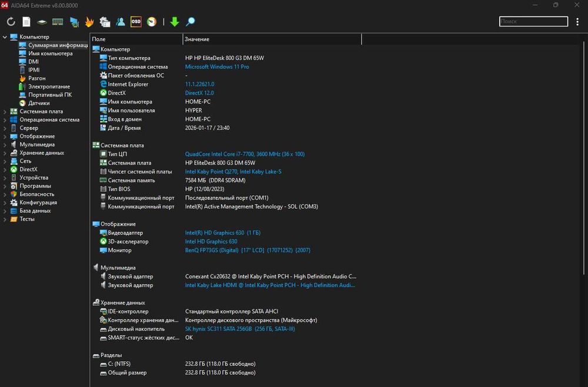This screenshot has height=387, width=588.
Task: Open the gear-and-checklist settings icon
Action: (105, 22)
